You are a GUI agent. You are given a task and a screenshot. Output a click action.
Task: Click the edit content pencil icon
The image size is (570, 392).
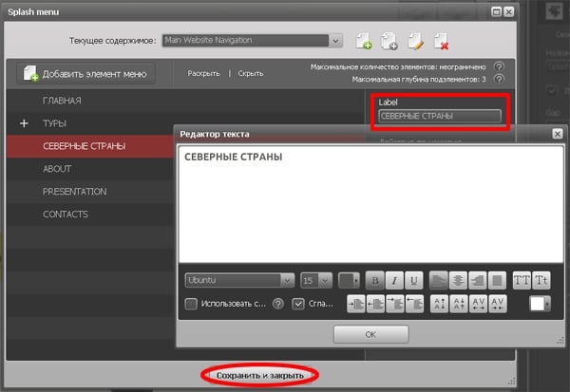pos(415,41)
